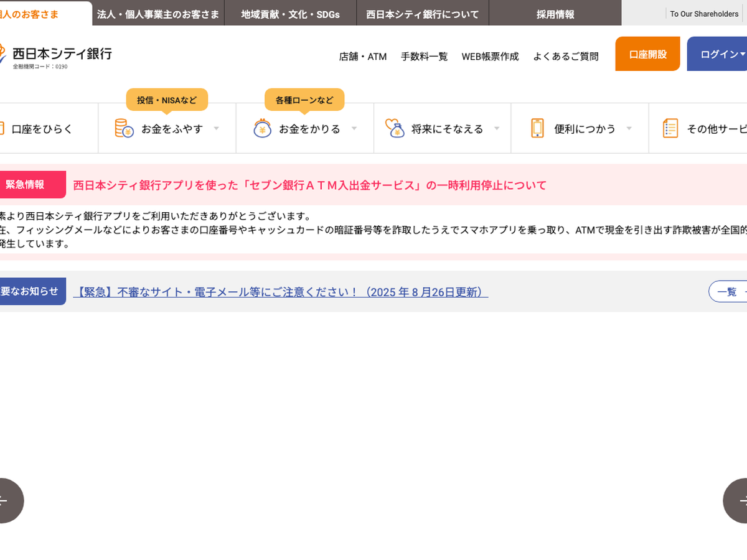Expand the 便利につかう dropdown arrow
Screen dimensions: 747x560
[629, 128]
